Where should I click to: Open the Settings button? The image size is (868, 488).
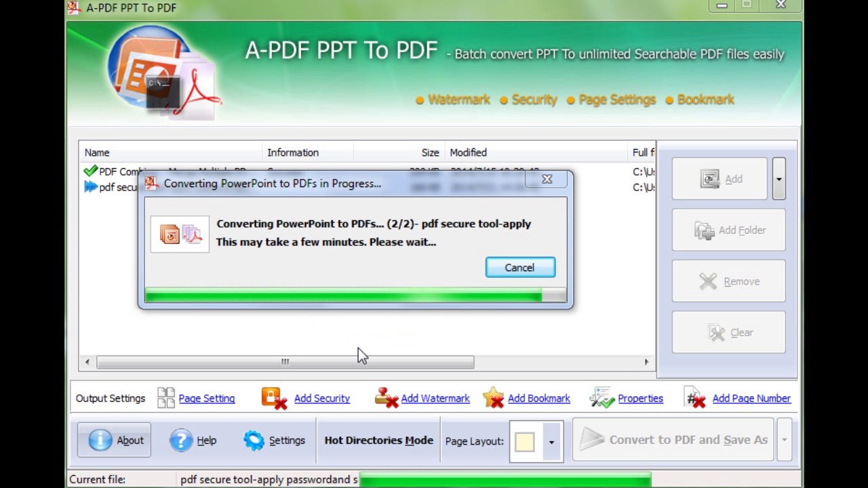(275, 441)
